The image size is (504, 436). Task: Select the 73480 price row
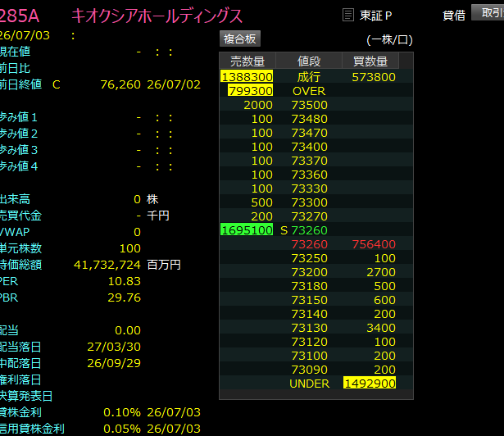[316, 119]
